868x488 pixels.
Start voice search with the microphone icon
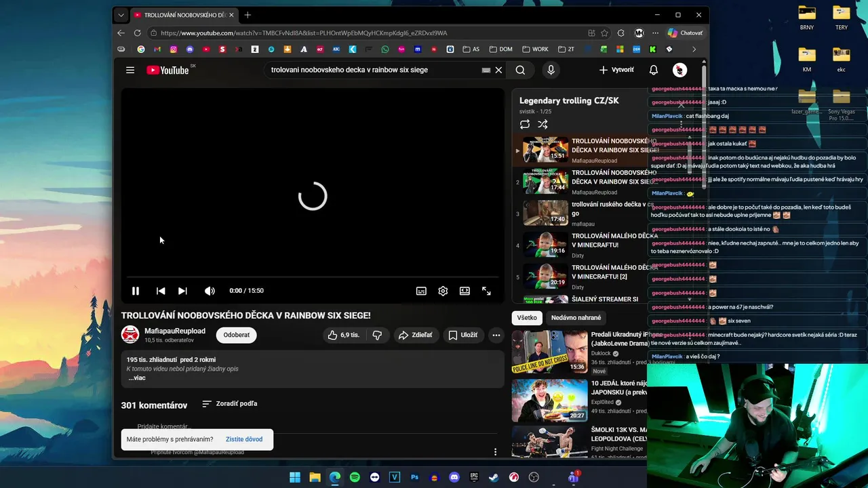[x=551, y=70]
